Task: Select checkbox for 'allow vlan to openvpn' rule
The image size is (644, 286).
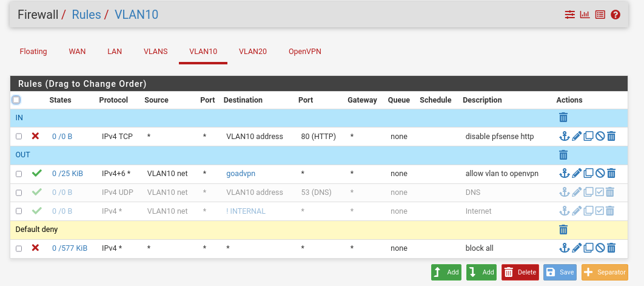Action: click(19, 174)
